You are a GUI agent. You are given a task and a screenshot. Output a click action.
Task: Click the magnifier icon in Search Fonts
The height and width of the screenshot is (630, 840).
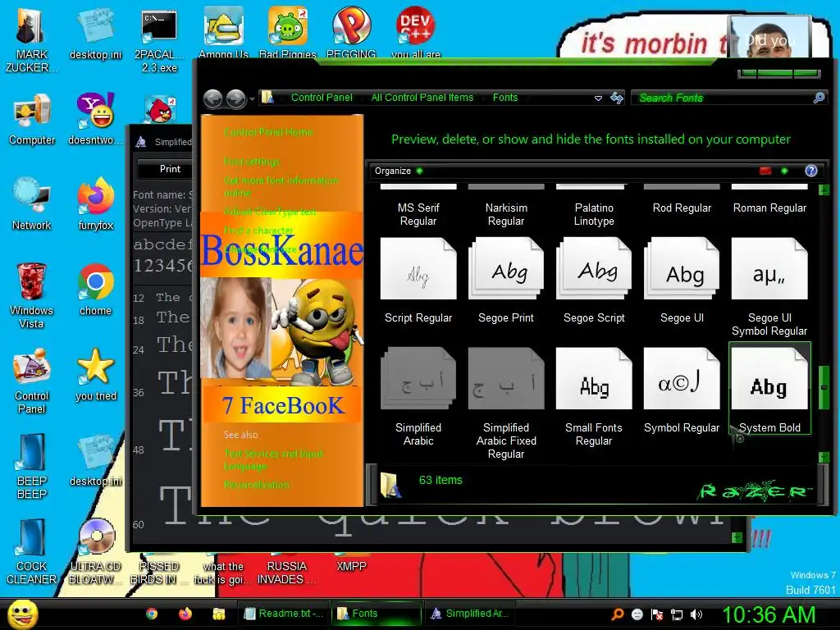[819, 98]
